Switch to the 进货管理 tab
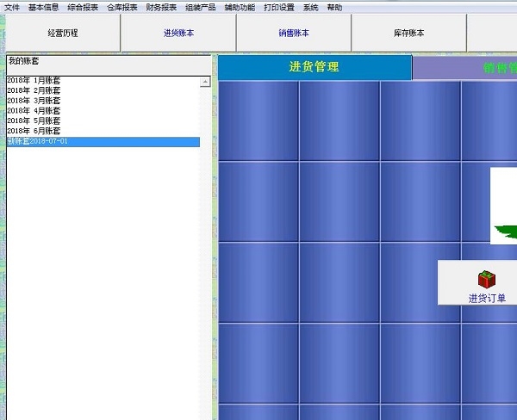 click(315, 67)
